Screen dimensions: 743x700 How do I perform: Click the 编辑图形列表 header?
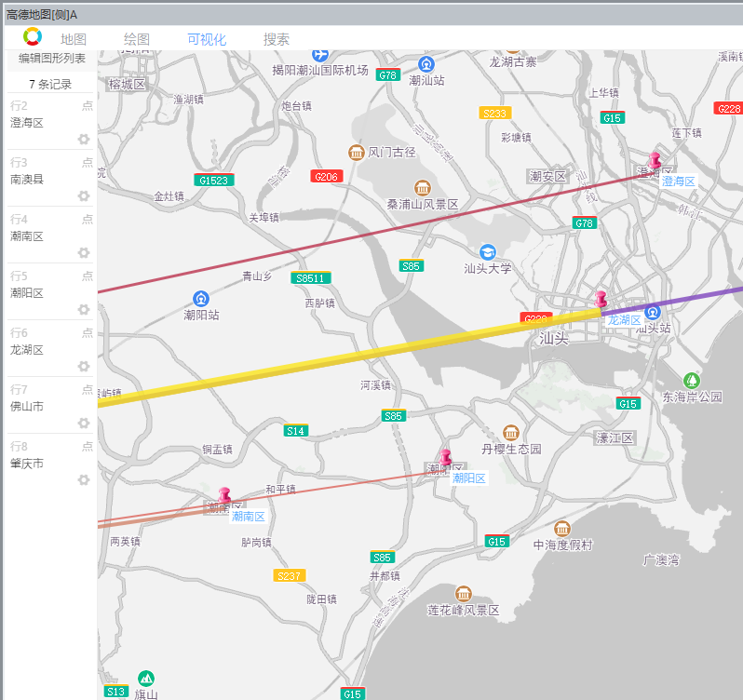click(51, 59)
